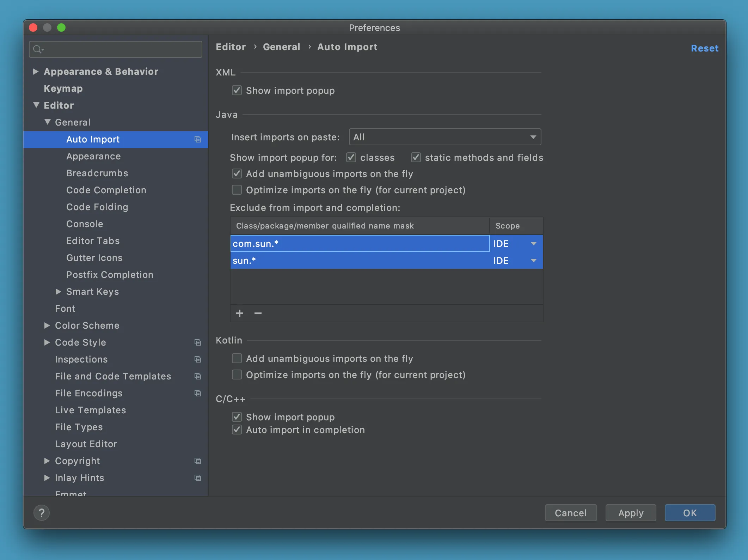Uncheck static methods and fields popup
The height and width of the screenshot is (560, 748).
click(416, 158)
